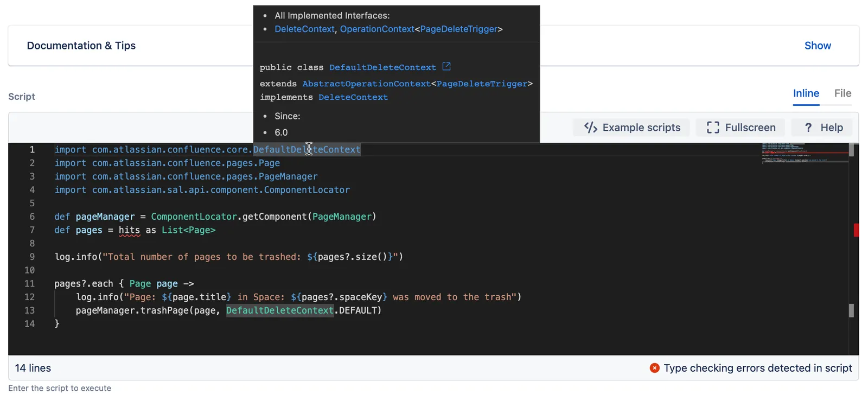Click the Documentation & Tips heading

click(x=81, y=46)
